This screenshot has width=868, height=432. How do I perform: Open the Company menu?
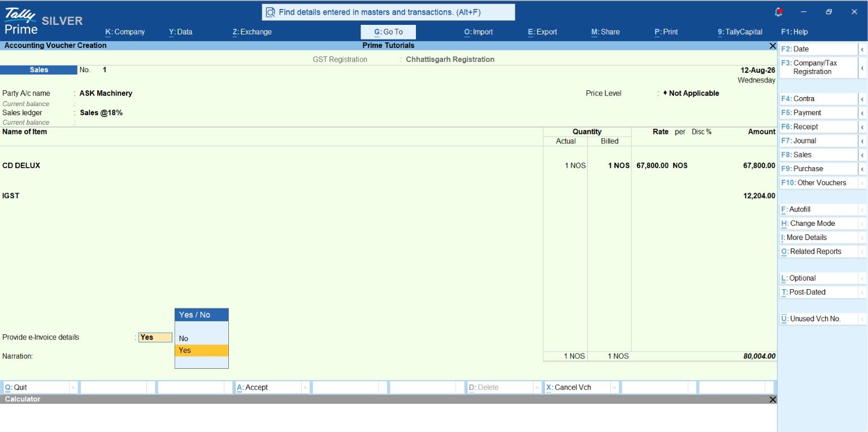125,32
